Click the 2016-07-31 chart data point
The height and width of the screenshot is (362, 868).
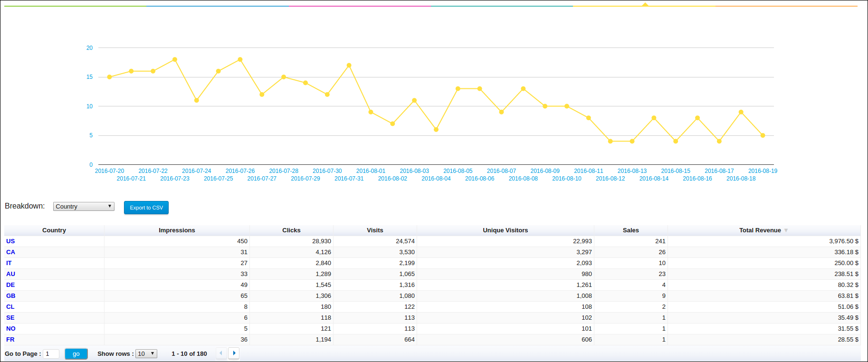[x=349, y=65]
